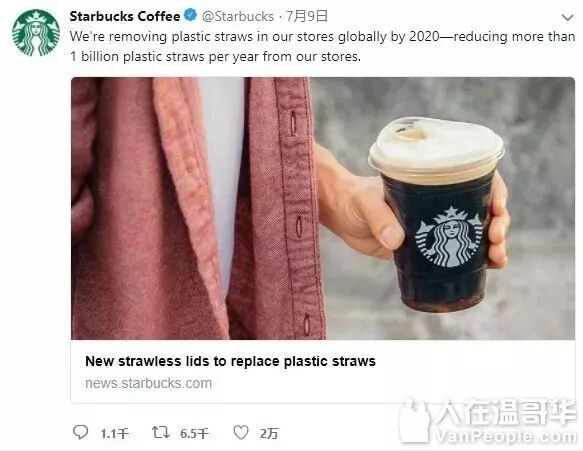Click the 6.5千 retweet count
Viewport: 583px width, 451px height.
[194, 434]
